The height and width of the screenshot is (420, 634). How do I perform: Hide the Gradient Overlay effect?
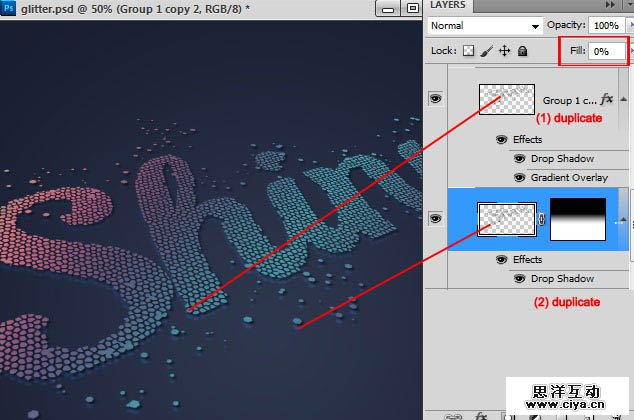[519, 177]
